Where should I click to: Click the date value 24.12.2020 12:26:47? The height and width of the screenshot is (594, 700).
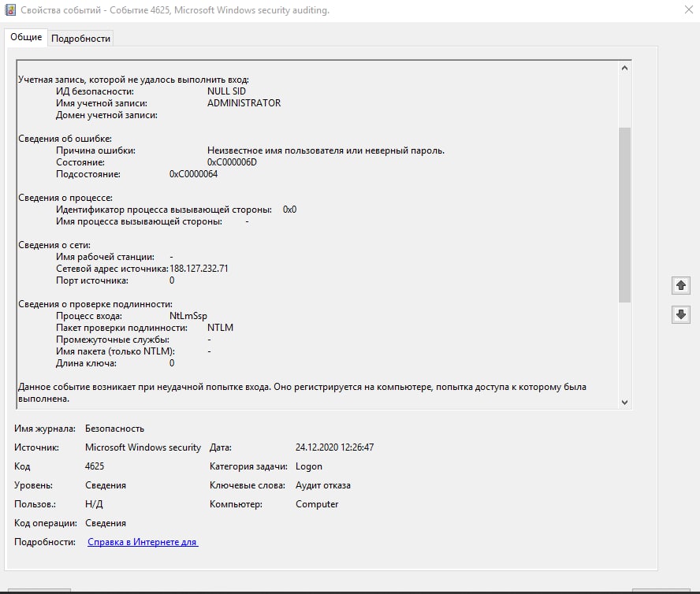[x=335, y=447]
